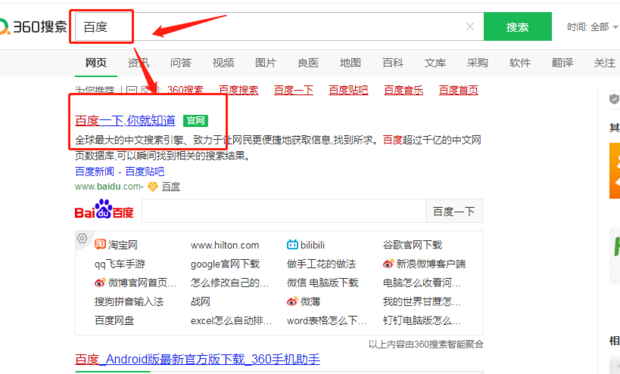Click the 360搜索 recommended link
The height and width of the screenshot is (374, 620).
(185, 90)
